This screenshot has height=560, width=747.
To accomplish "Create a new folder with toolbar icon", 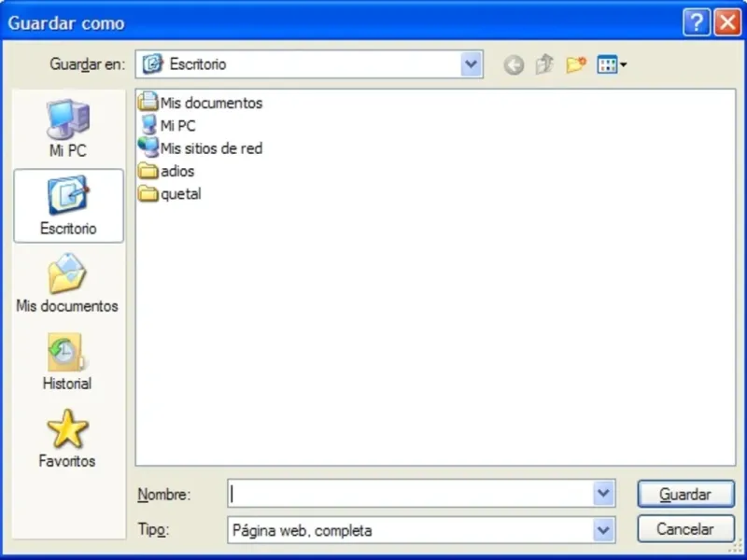I will pyautogui.click(x=576, y=64).
